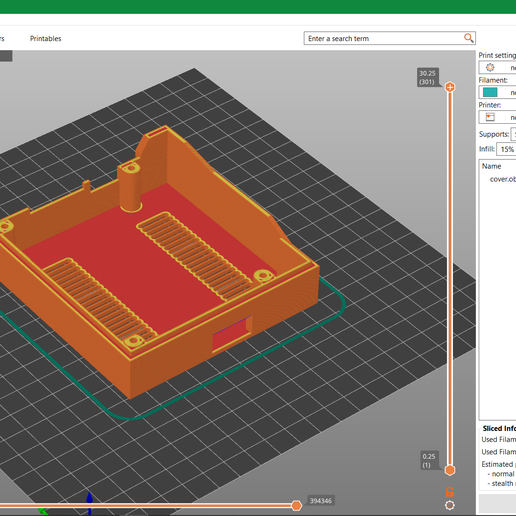
Task: Click the 0.25 bottom layer label
Action: [429, 461]
